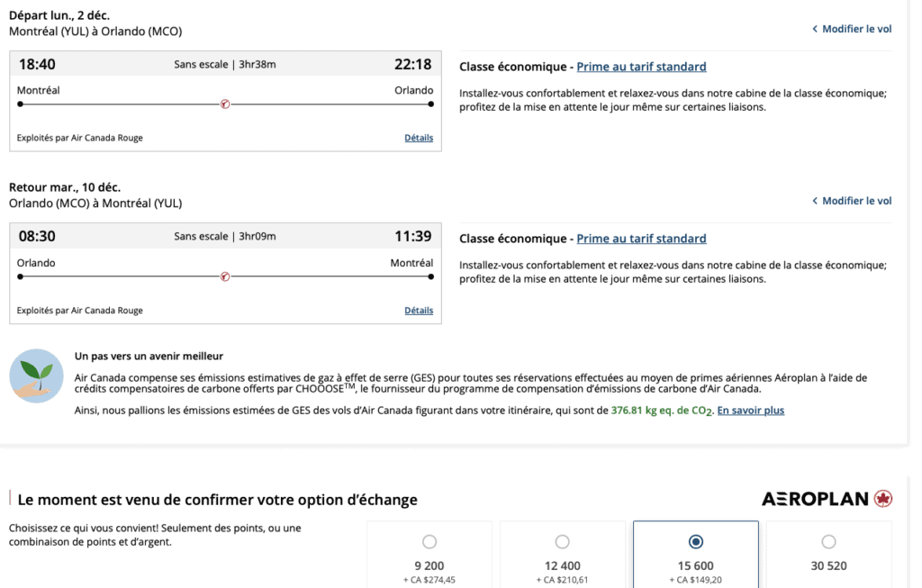Open Prime au tarif standard link for departure

[641, 67]
